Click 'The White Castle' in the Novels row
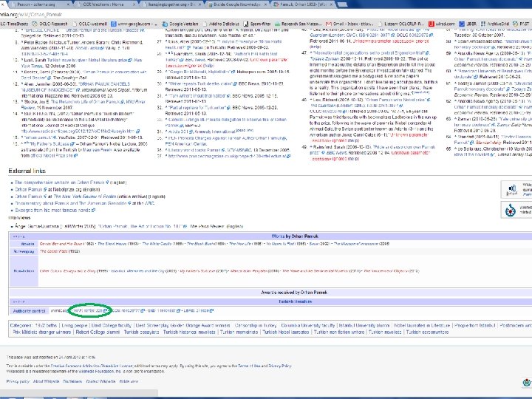532x399 pixels. tap(158, 244)
